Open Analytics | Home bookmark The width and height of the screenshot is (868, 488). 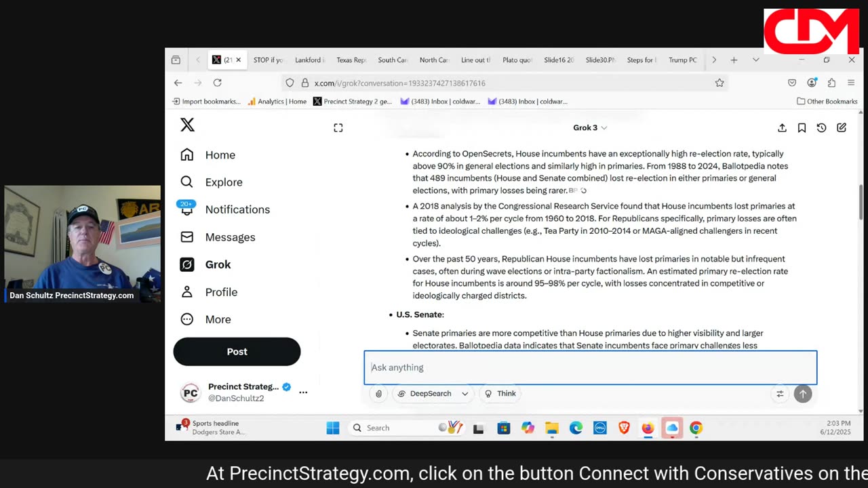[277, 102]
